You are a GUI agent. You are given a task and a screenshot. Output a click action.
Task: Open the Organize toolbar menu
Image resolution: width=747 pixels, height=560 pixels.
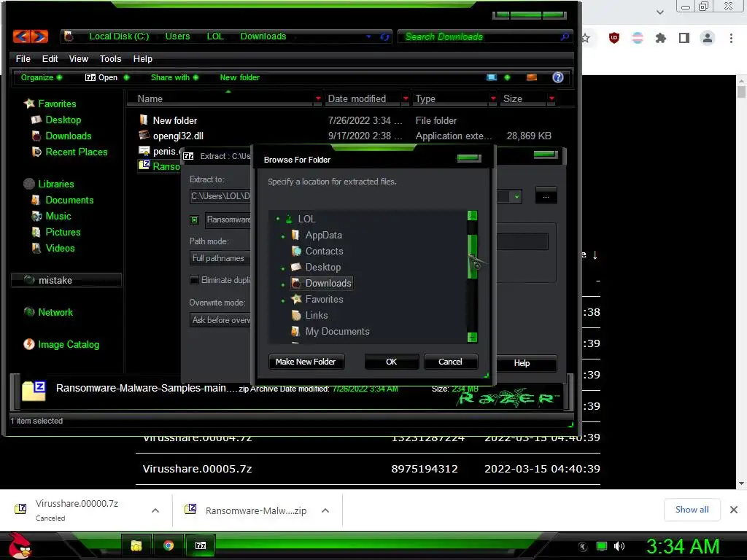click(42, 77)
